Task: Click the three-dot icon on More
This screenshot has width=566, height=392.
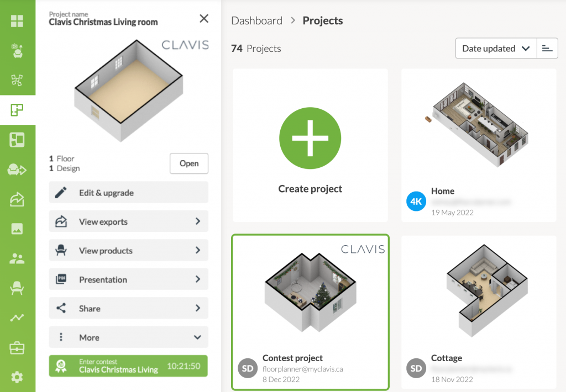Action: [x=61, y=337]
